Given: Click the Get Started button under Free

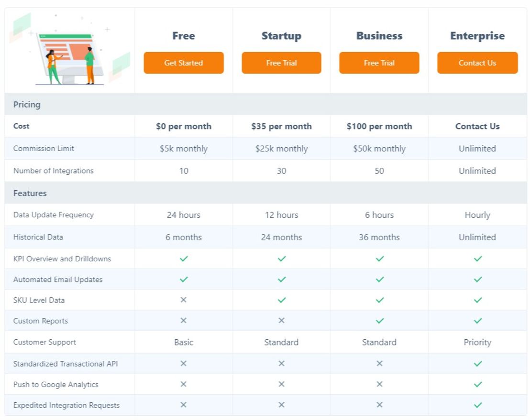Looking at the screenshot, I should (x=184, y=63).
